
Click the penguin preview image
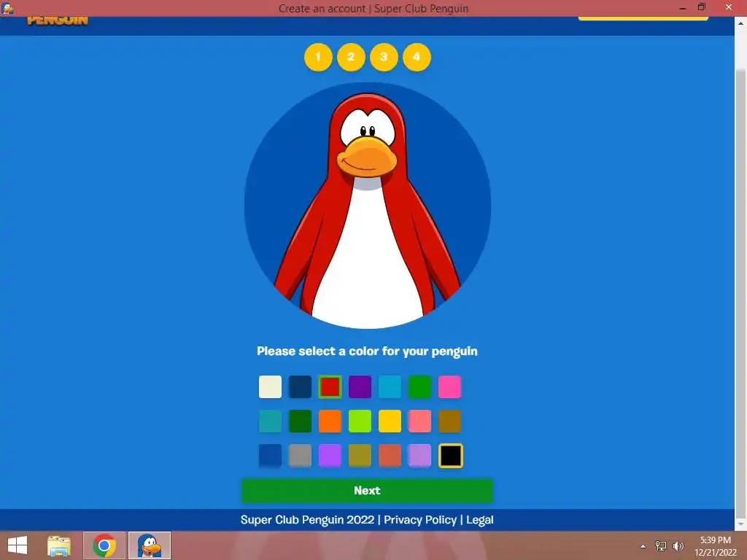368,205
